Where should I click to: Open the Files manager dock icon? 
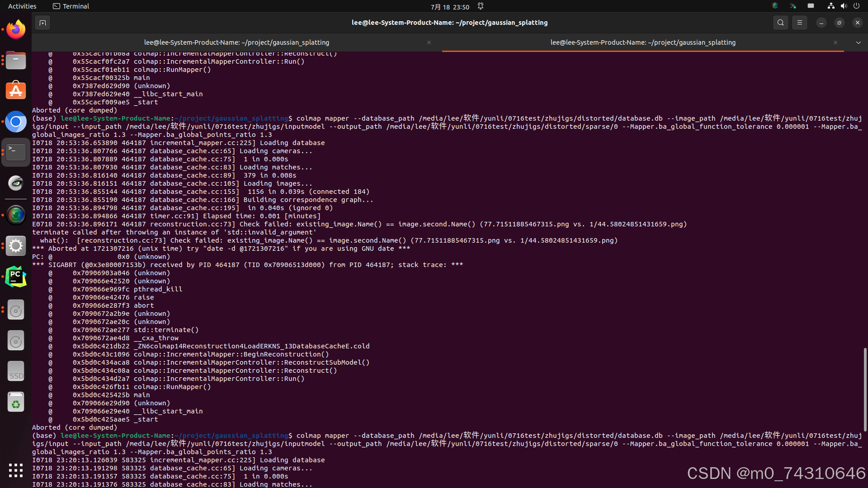16,60
